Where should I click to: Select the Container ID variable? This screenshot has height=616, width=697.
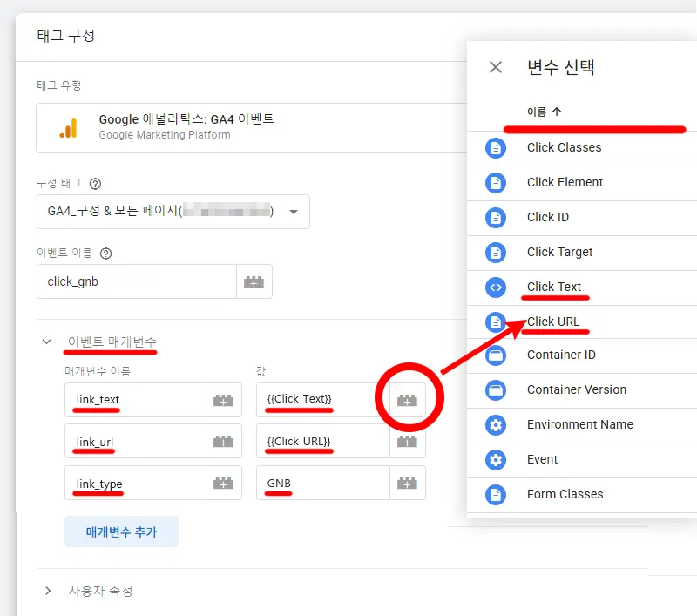[x=582, y=355]
